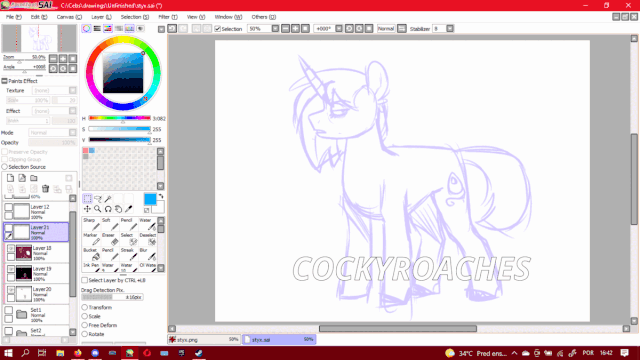Select the Move tool icon
Screen dimensions: 640x360
[87, 209]
